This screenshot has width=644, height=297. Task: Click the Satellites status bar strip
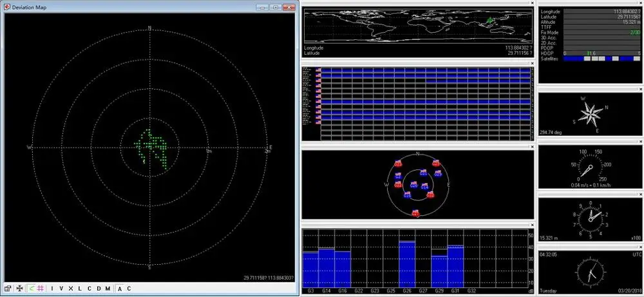pos(601,59)
